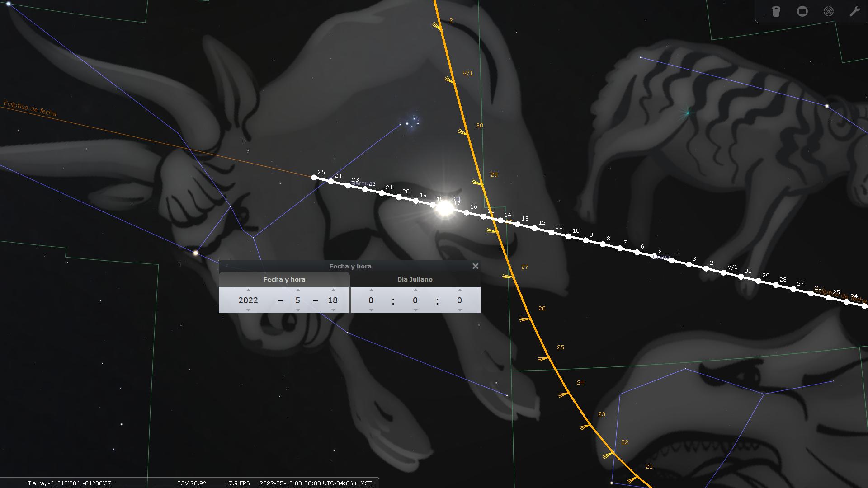Switch to the Día Juliano tab
Viewport: 868px width, 488px height.
415,279
